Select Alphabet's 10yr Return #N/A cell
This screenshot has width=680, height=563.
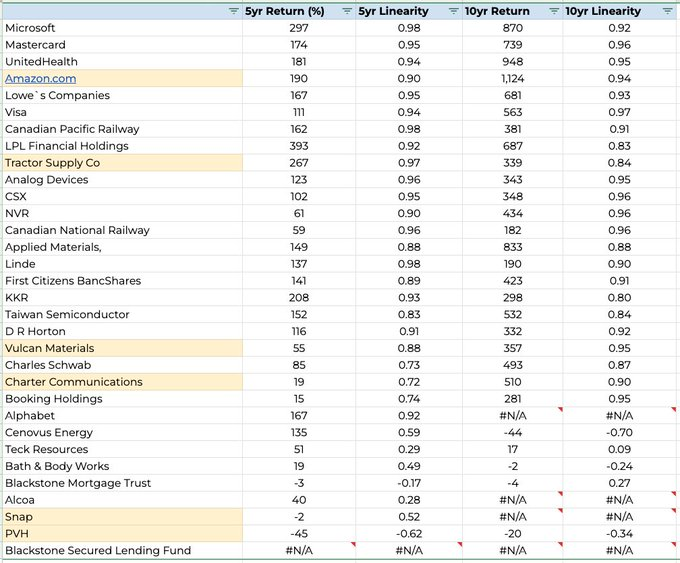(x=513, y=416)
